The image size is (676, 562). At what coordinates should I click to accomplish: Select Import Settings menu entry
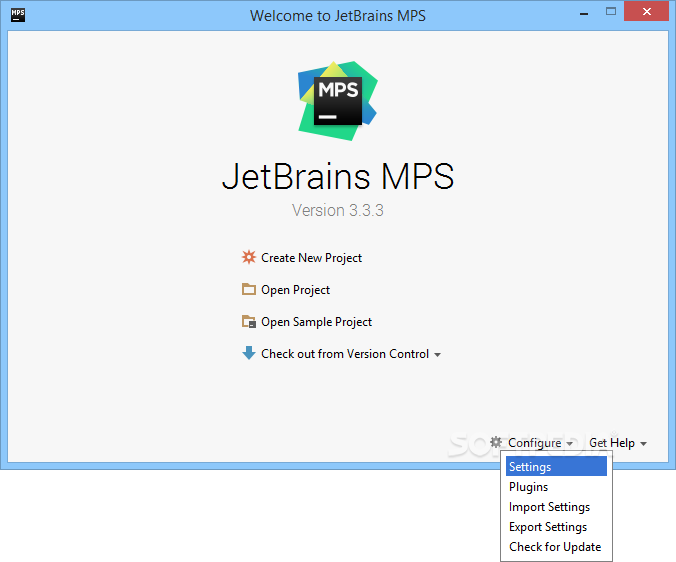(x=556, y=507)
